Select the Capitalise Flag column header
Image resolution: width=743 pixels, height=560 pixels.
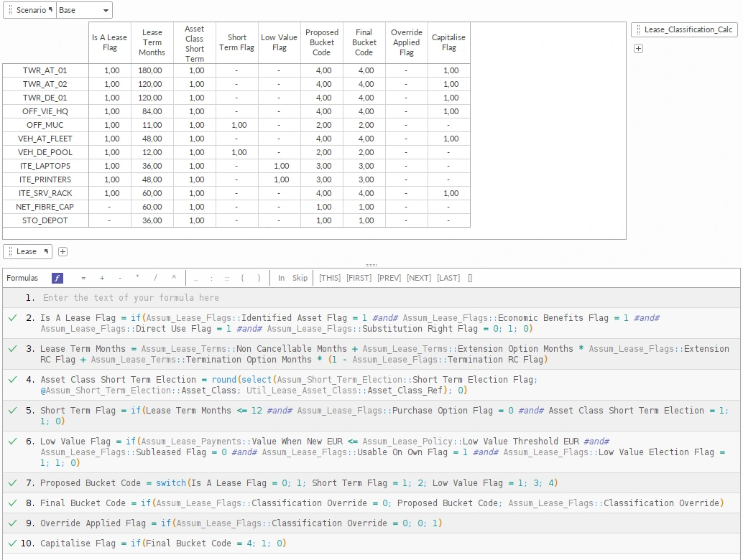pos(448,42)
